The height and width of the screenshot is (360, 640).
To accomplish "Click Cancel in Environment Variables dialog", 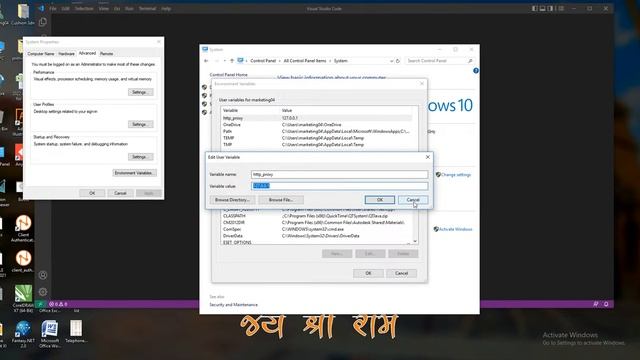I will coord(401,273).
